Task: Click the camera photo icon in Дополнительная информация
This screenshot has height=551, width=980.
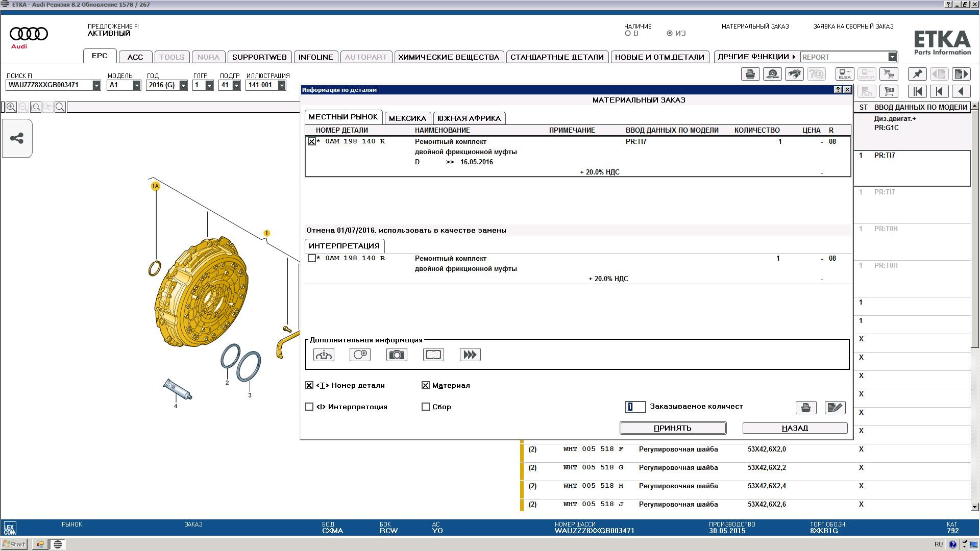Action: (x=397, y=355)
